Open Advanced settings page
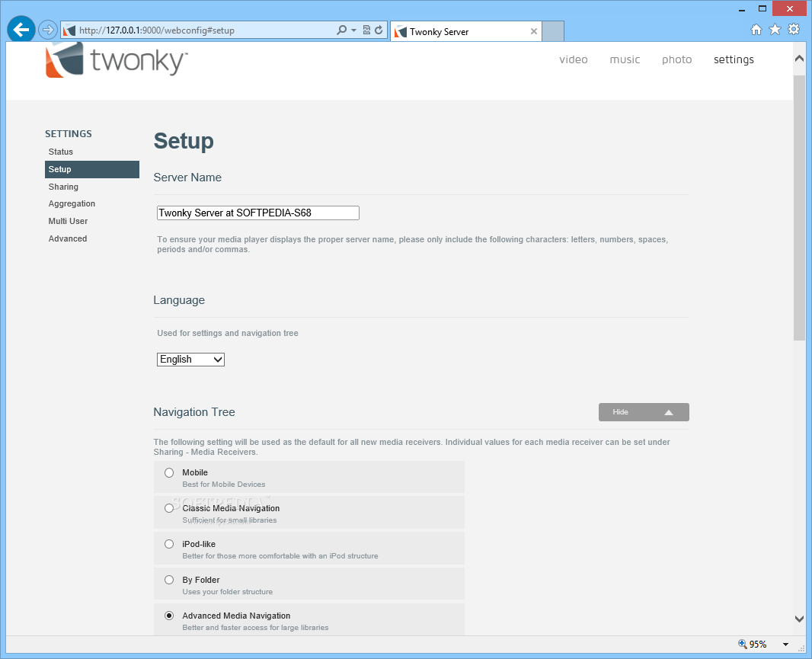Screen dimensions: 812x659 click(x=67, y=238)
